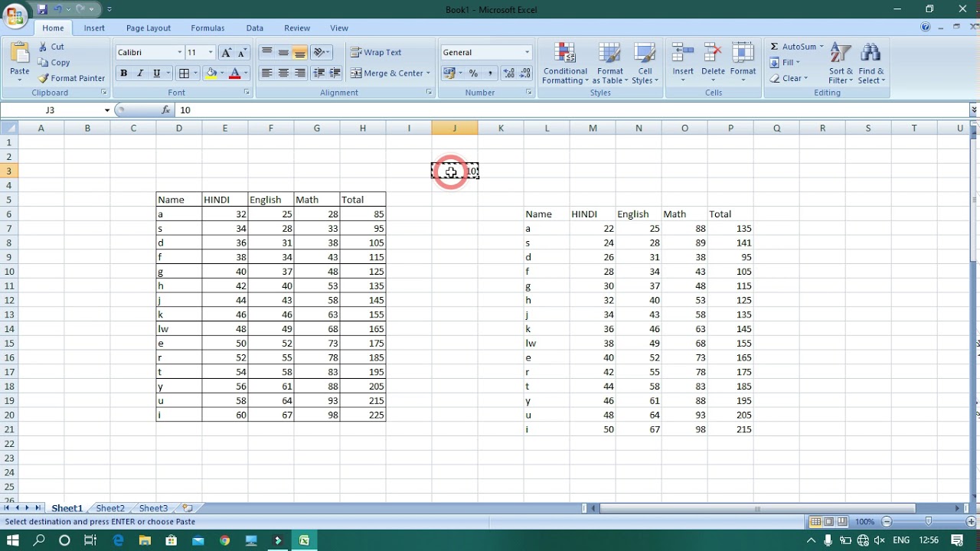The image size is (980, 551).
Task: Enable Wrap Text
Action: point(376,53)
